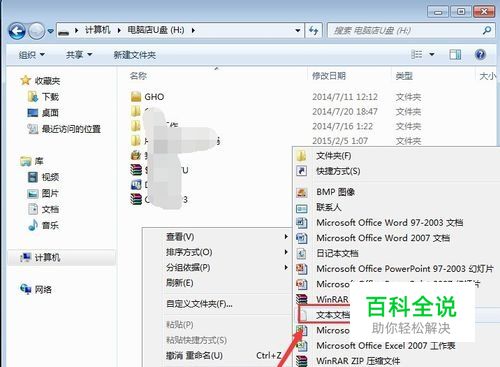The height and width of the screenshot is (367, 500).
Task: Click the help question mark icon
Action: (480, 54)
